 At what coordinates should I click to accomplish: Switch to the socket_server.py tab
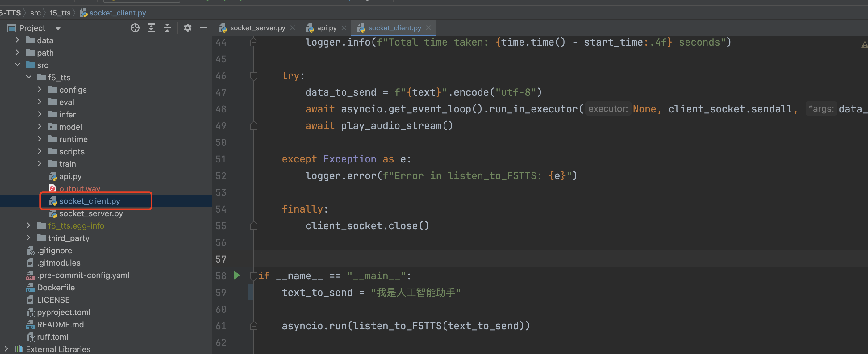coord(257,28)
